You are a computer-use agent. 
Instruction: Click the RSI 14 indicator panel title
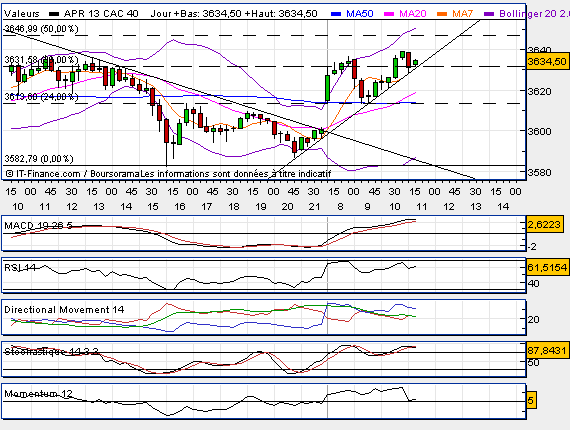[x=20, y=268]
